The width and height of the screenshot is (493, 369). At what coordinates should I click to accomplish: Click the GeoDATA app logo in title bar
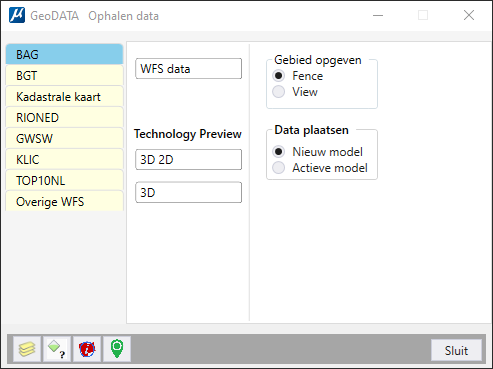[17, 15]
